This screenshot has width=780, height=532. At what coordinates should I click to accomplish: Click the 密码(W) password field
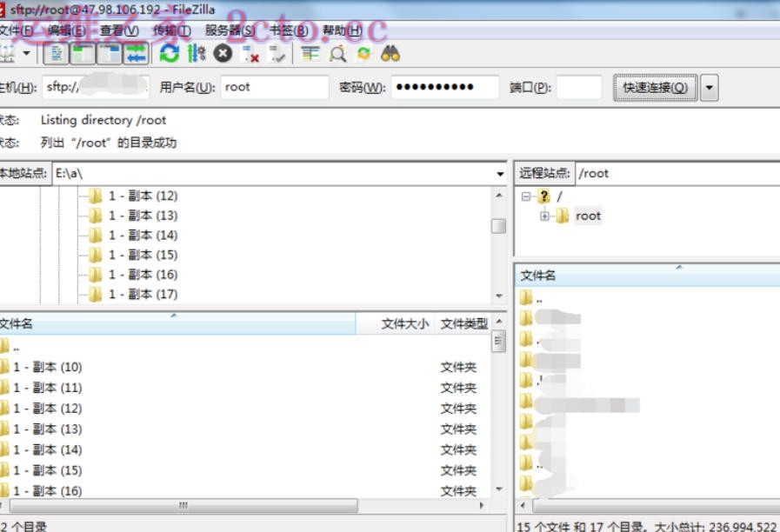coord(445,87)
